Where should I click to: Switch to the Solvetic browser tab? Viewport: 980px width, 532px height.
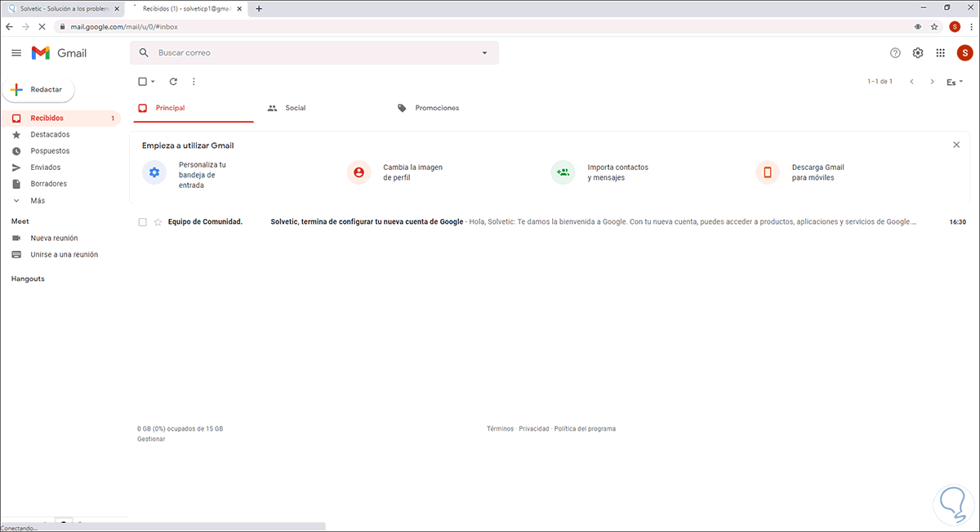62,8
